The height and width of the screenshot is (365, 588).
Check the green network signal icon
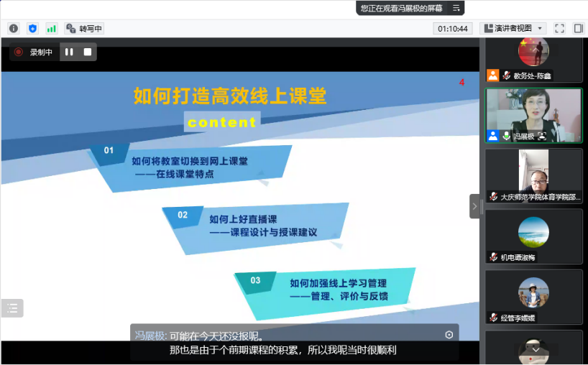tap(51, 28)
